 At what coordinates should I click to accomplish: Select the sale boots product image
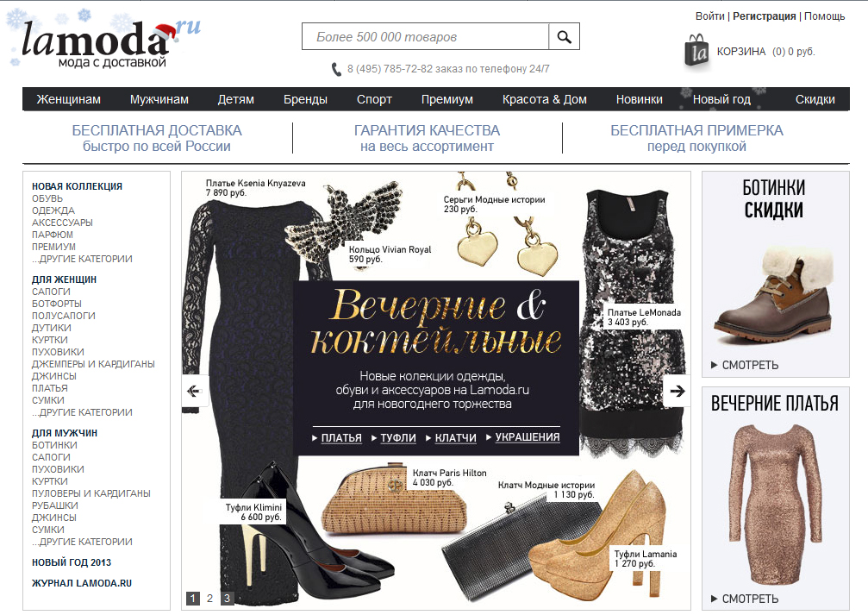pos(775,297)
